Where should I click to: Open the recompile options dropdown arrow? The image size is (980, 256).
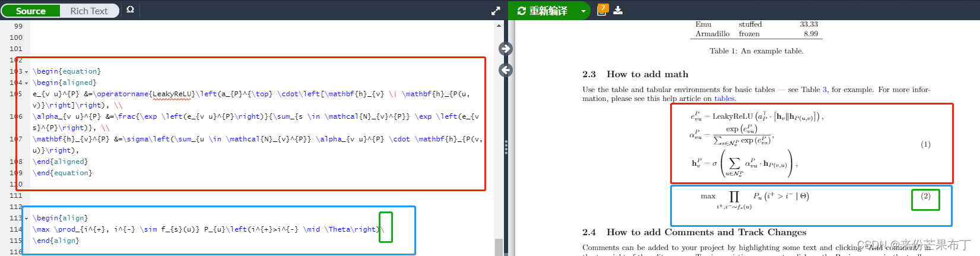point(583,11)
